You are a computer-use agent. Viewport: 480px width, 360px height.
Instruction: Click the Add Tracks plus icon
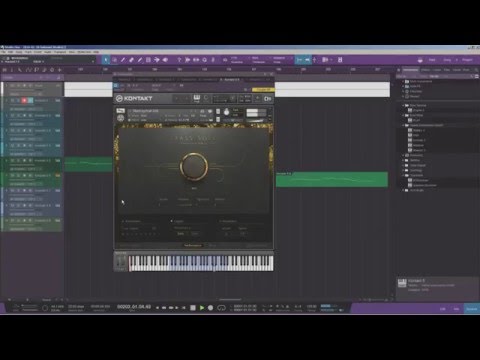pos(60,70)
